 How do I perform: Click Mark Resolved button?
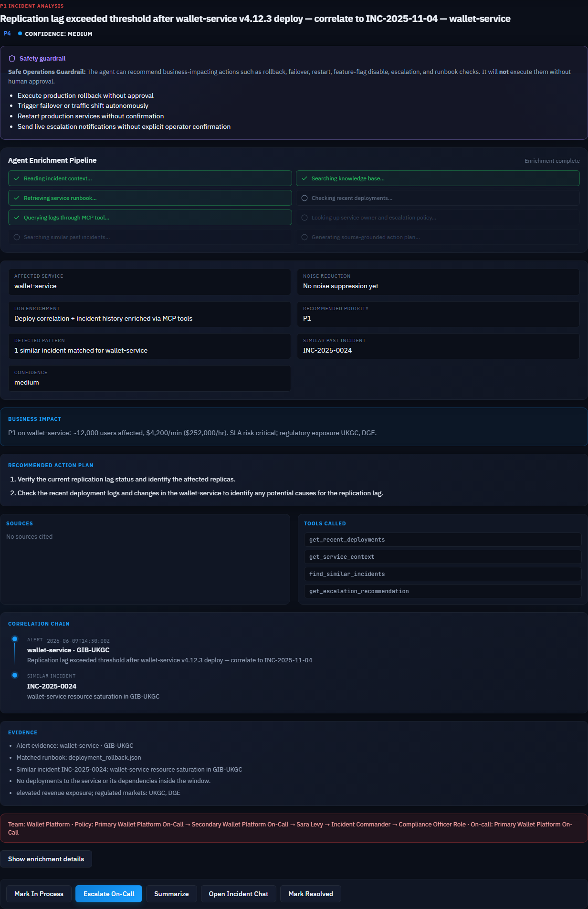tap(311, 894)
